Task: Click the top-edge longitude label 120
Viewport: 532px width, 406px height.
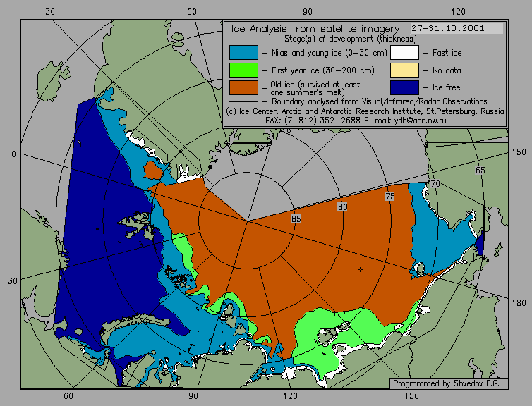Action: (x=459, y=12)
